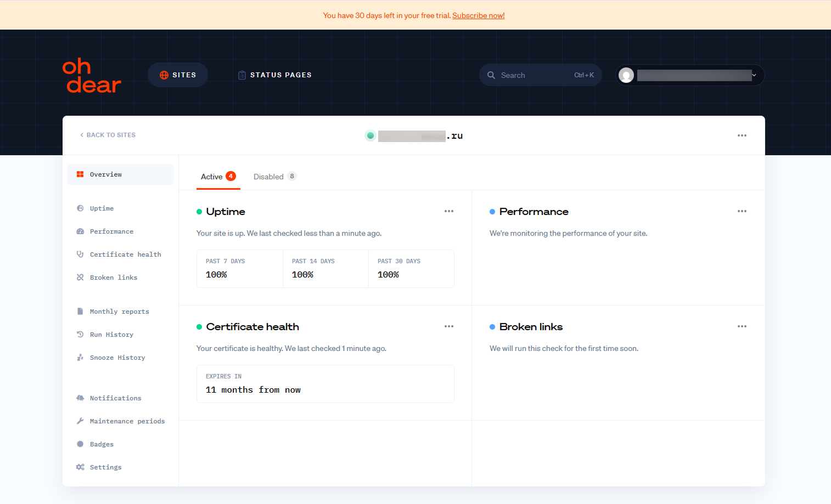Click the Subscribe now link

479,15
